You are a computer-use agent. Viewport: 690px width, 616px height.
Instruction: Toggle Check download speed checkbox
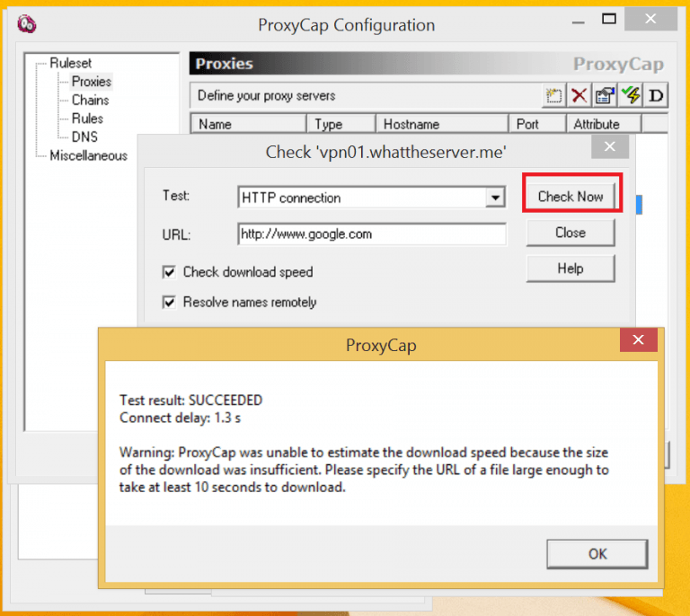(x=169, y=272)
